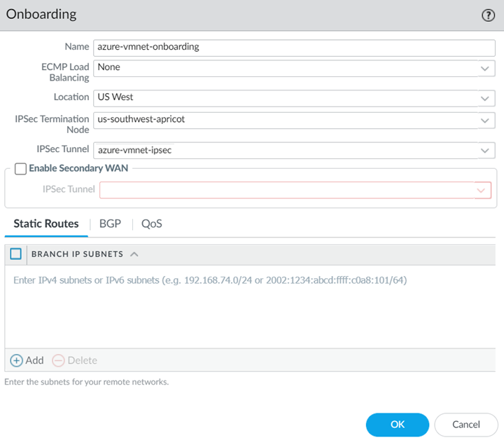The height and width of the screenshot is (447, 504).
Task: Select all Branch IP Subnets checkbox
Action: [x=16, y=254]
